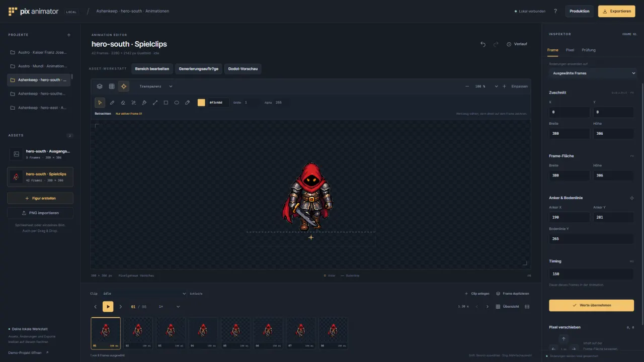Open the Clip idle dropdown
Screen dimensions: 644x362
144,294
